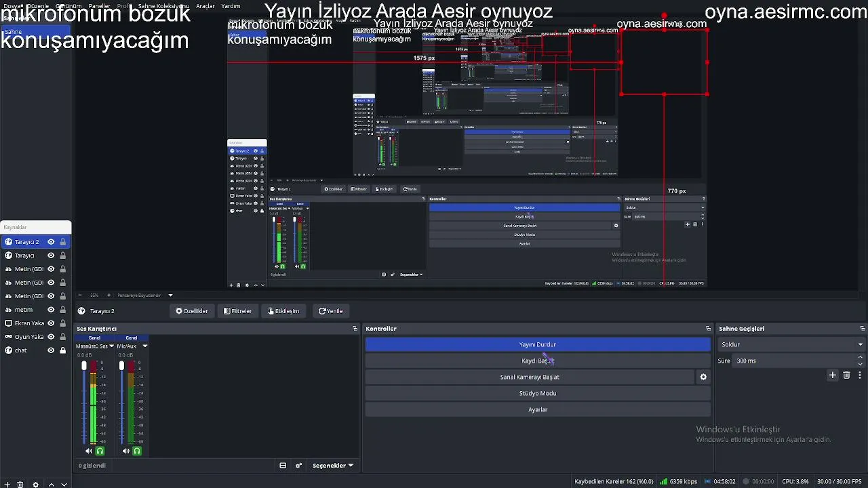Viewport: 868px width, 488px height.
Task: Hide the Ekran Yaka source
Action: [x=51, y=323]
